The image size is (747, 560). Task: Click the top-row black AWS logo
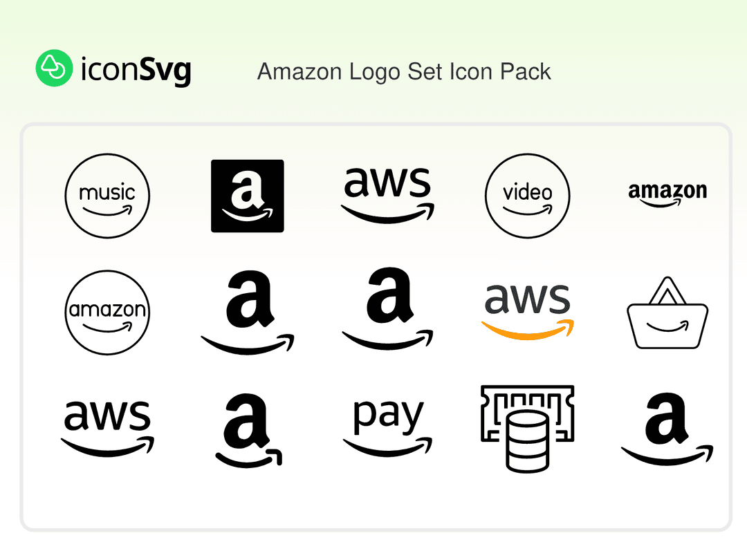tap(387, 195)
